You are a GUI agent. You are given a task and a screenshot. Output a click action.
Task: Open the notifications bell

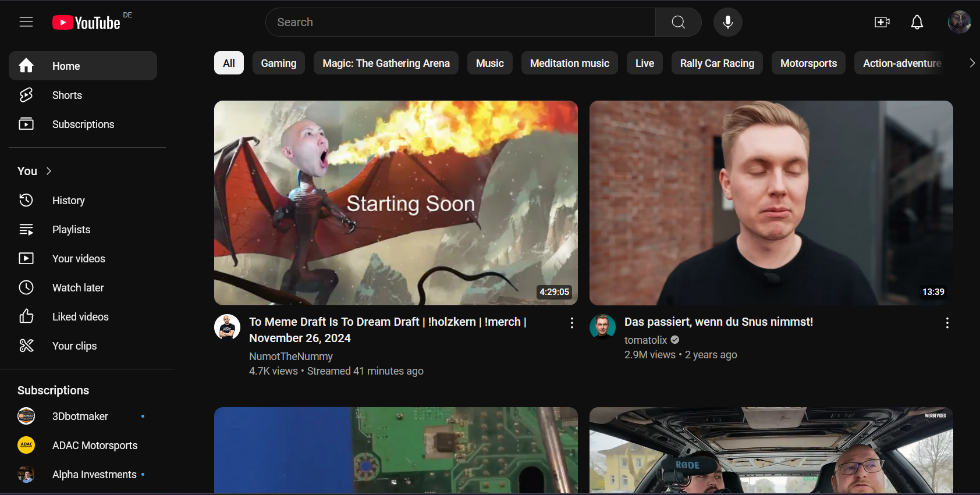[917, 22]
